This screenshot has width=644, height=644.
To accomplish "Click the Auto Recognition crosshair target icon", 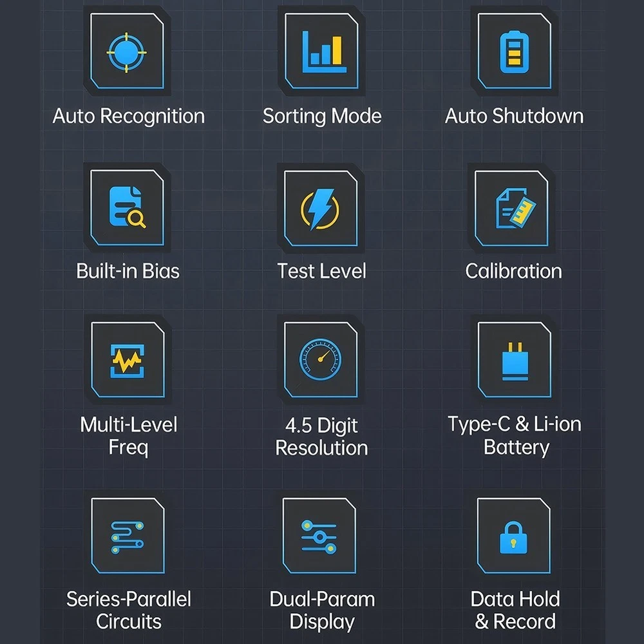I will click(x=127, y=52).
